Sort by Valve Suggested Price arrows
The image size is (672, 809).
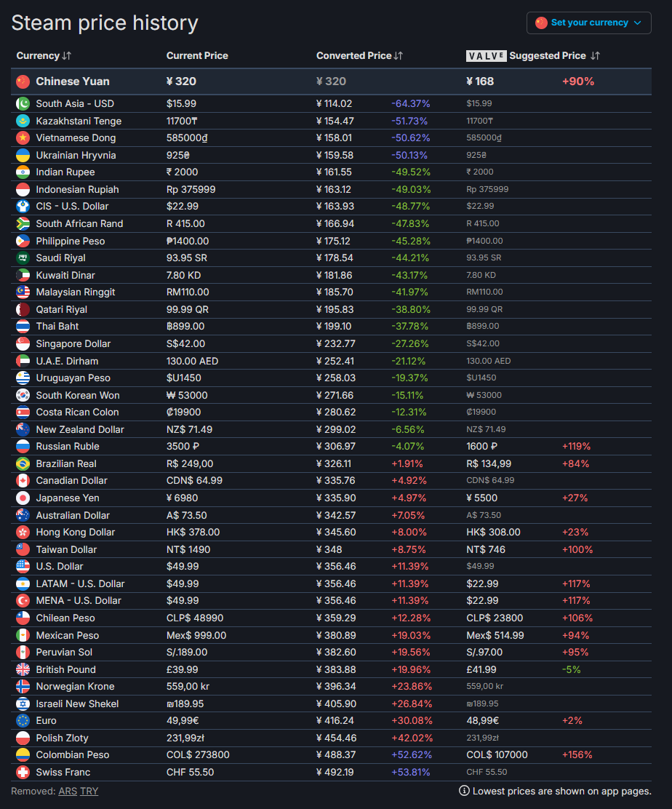point(595,56)
